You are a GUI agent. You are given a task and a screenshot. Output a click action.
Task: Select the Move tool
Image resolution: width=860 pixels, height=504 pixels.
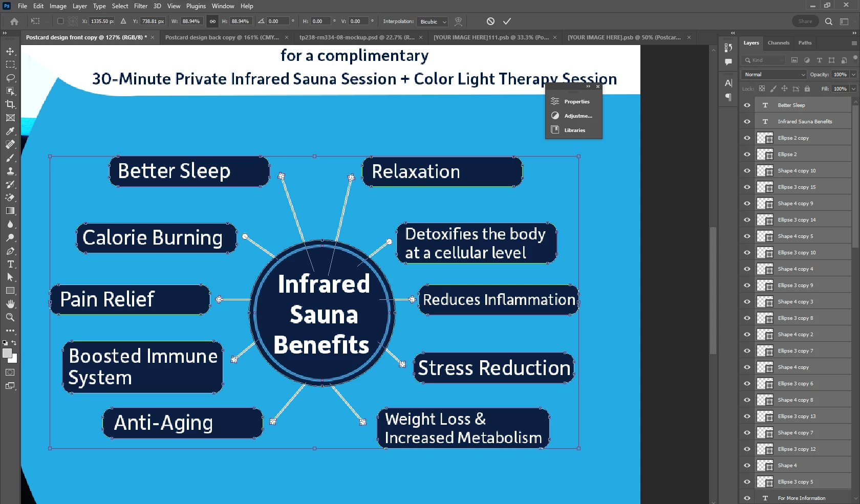pos(10,51)
